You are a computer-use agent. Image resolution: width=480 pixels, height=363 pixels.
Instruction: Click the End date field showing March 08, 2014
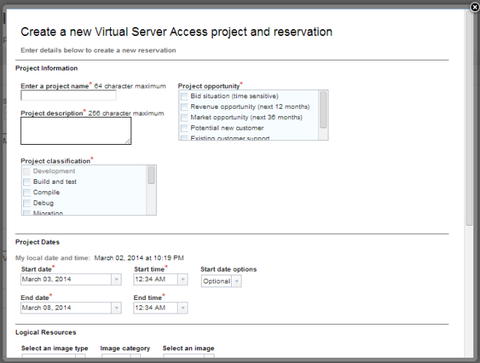[66, 308]
